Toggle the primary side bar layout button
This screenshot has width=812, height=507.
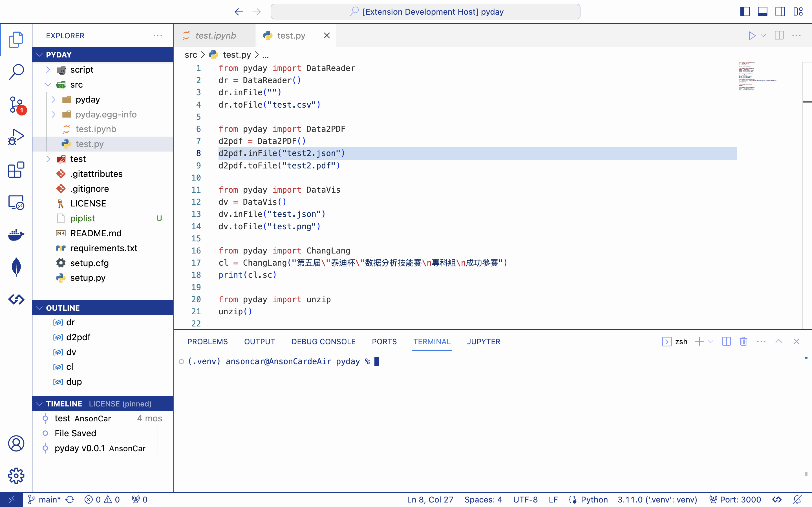pos(745,12)
